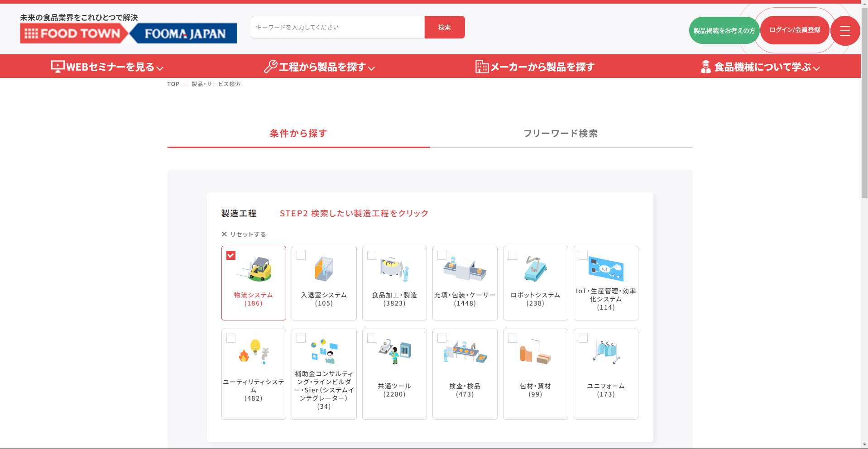Expand the 食品機械について学ぶ chevron
Screen dimensions: 868x449
coord(816,68)
